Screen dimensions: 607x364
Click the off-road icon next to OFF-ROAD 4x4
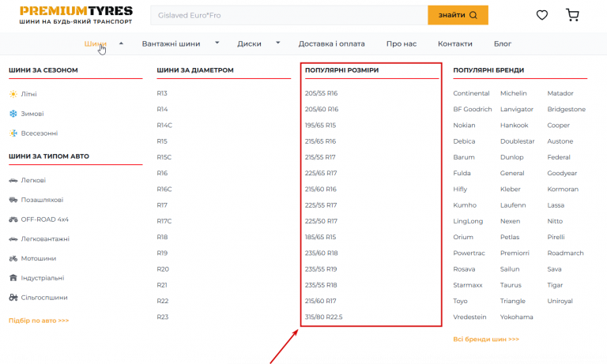coord(13,220)
